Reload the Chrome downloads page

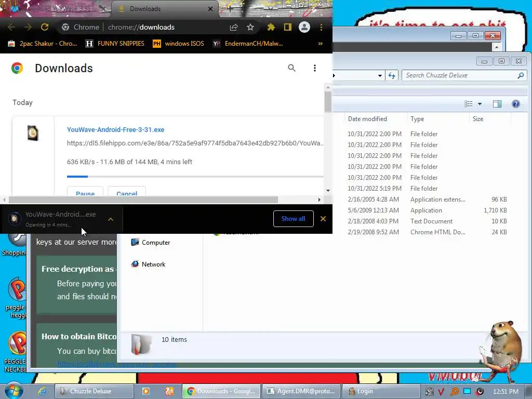click(x=45, y=27)
